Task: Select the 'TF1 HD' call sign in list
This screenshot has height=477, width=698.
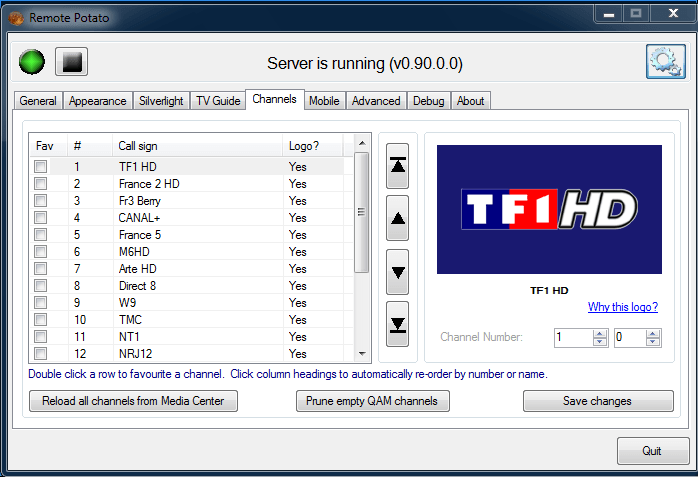Action: 138,167
